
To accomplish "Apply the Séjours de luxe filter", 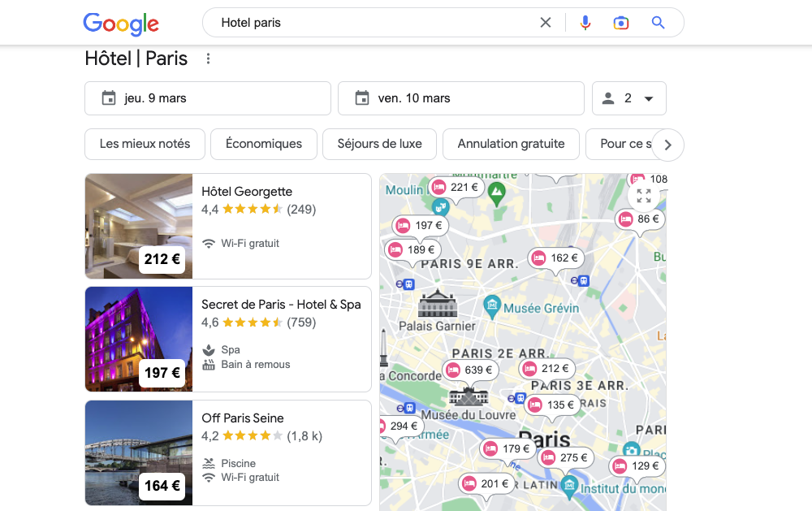I will pyautogui.click(x=379, y=144).
